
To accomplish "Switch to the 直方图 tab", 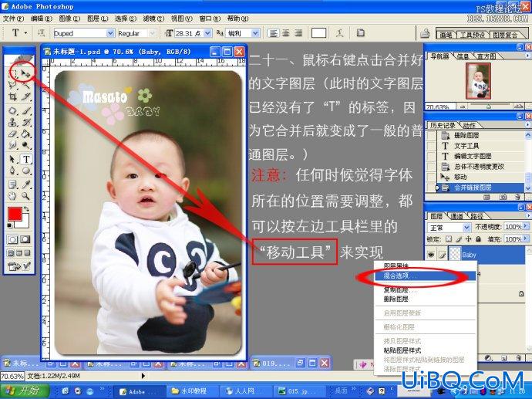I will tap(487, 56).
